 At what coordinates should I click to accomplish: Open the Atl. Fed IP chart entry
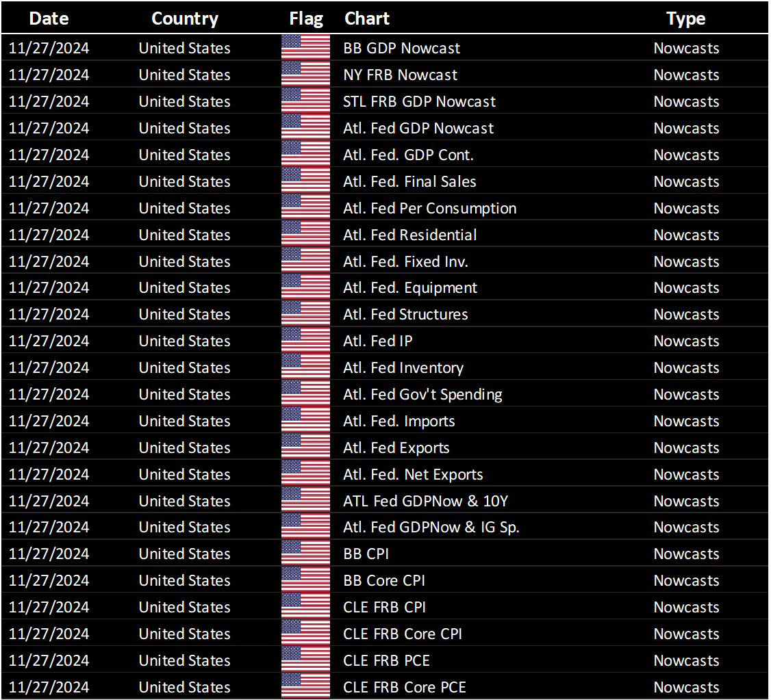click(x=378, y=341)
